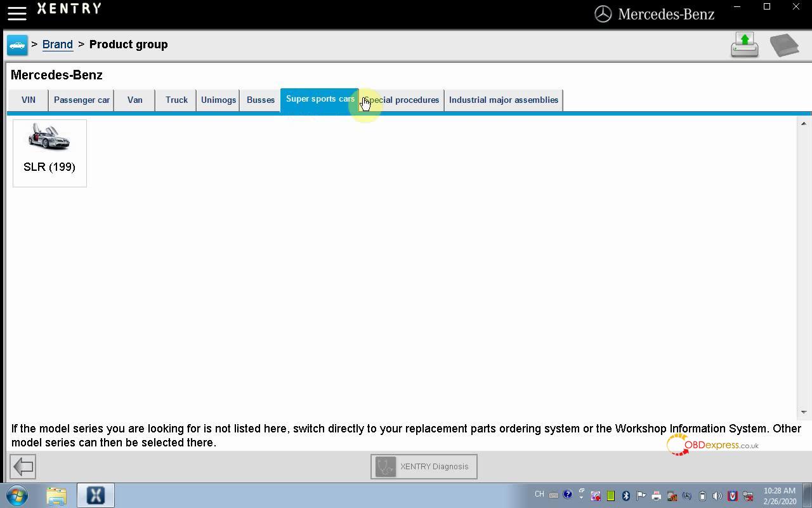Screen dimensions: 812x508
Task: Open the manual book icon
Action: pos(784,45)
